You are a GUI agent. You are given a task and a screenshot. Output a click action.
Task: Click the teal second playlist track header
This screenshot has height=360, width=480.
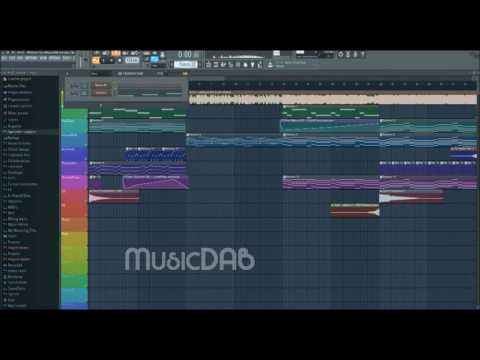(x=74, y=126)
